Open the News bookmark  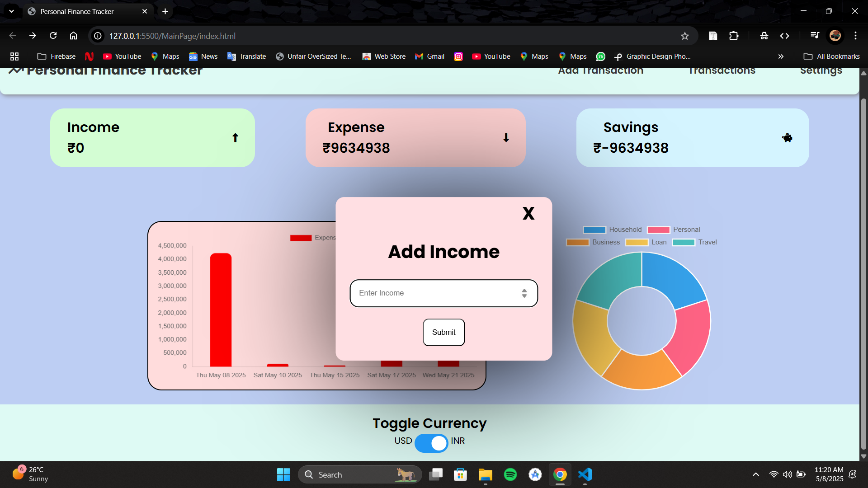pos(203,56)
